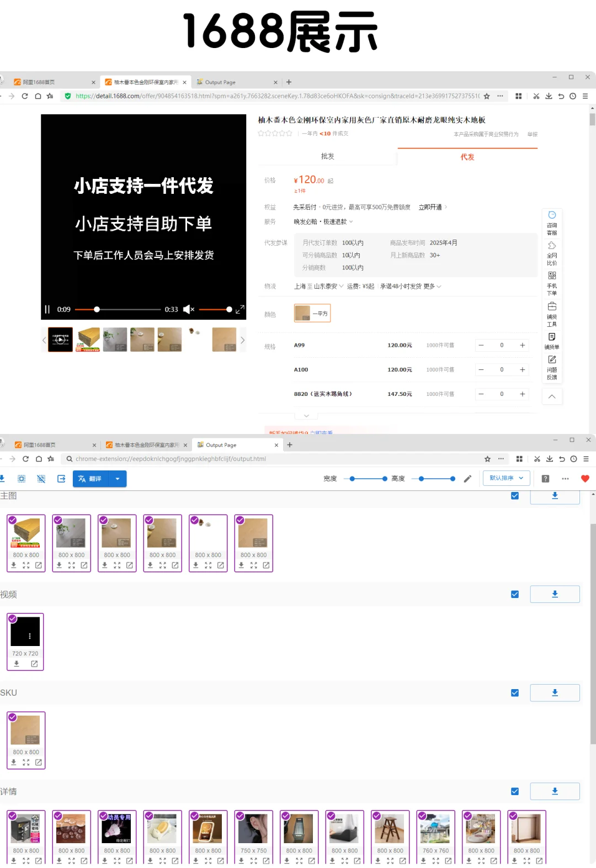The height and width of the screenshot is (868, 596).
Task: Pause the product video playback
Action: (x=47, y=309)
